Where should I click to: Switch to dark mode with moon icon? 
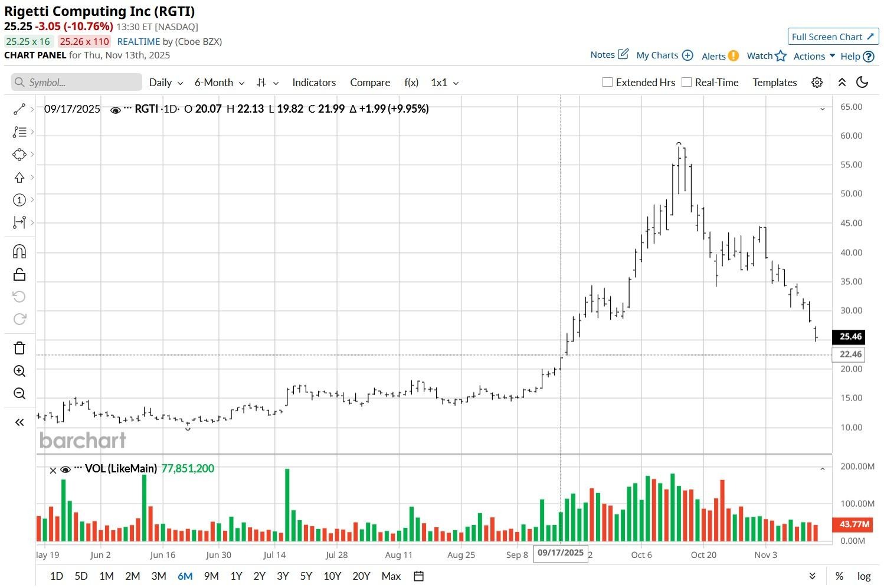click(862, 83)
